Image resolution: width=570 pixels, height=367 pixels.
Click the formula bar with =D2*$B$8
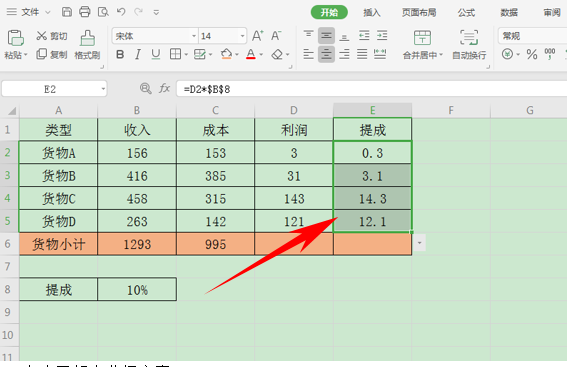pos(372,89)
